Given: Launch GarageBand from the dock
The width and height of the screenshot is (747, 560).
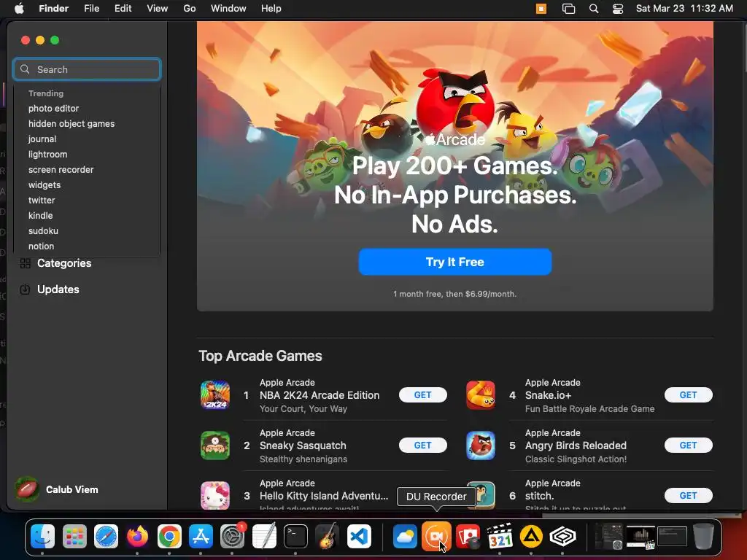Looking at the screenshot, I should click(327, 537).
